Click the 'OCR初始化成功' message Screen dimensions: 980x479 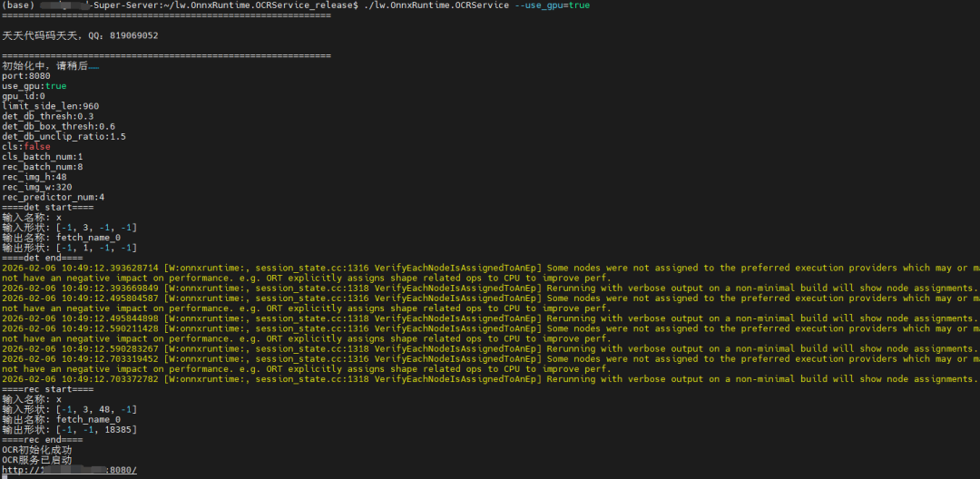pos(37,450)
